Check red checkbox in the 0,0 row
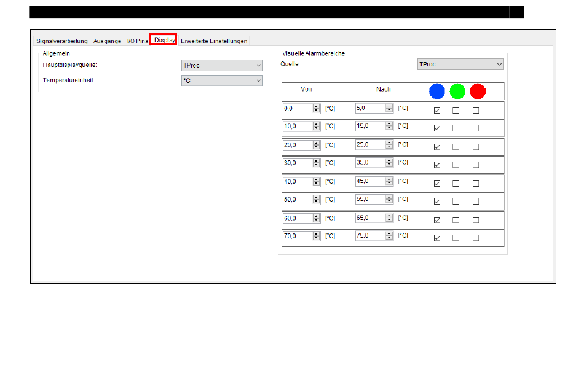 [x=476, y=110]
